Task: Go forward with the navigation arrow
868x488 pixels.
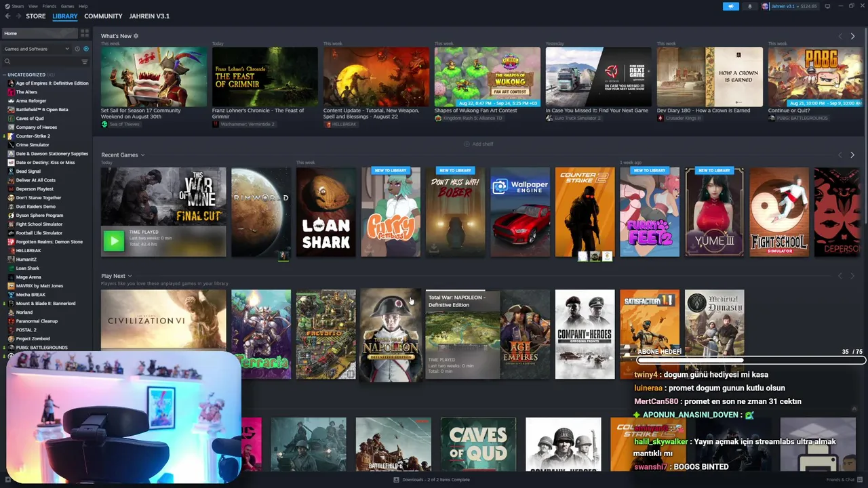Action: (18, 16)
